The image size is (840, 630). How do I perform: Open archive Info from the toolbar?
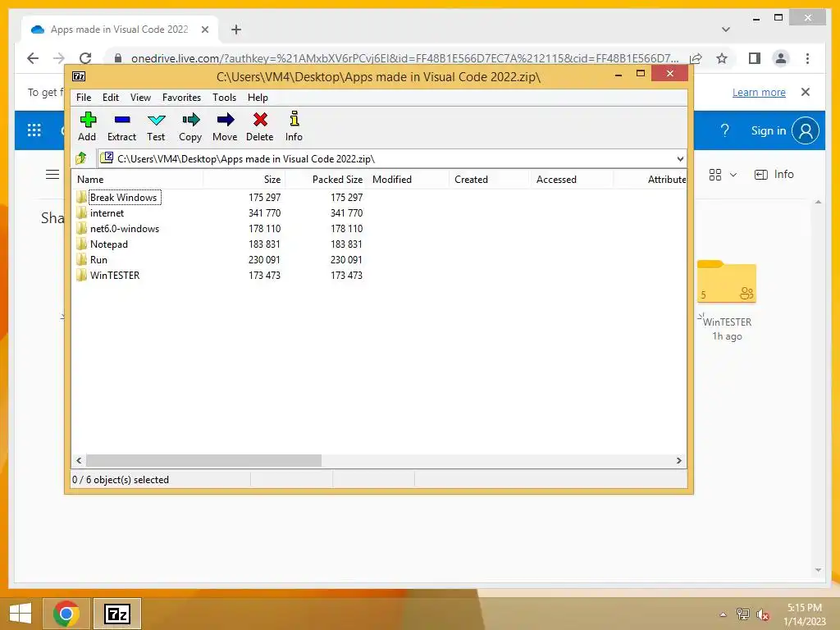pos(294,126)
